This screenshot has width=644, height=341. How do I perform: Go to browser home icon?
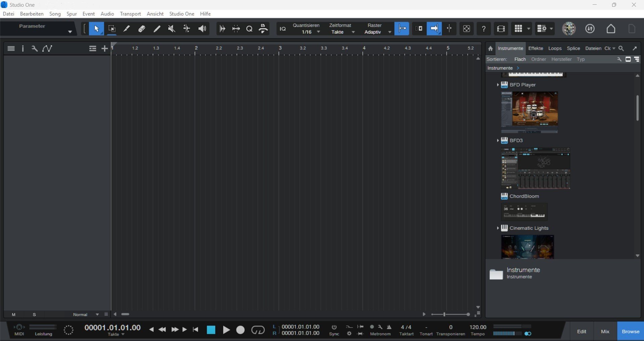(x=491, y=49)
